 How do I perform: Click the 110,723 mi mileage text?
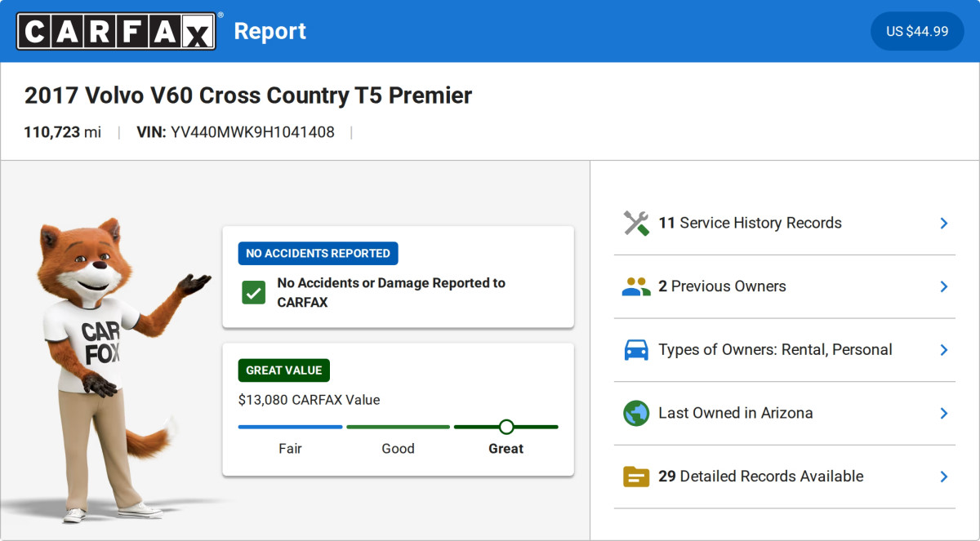pyautogui.click(x=63, y=132)
